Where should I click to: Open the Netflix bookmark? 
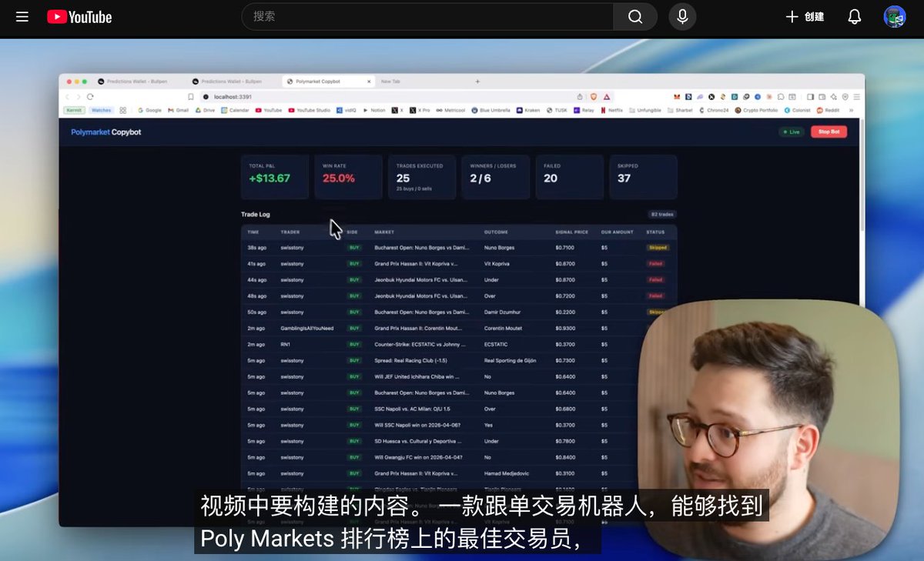point(611,110)
